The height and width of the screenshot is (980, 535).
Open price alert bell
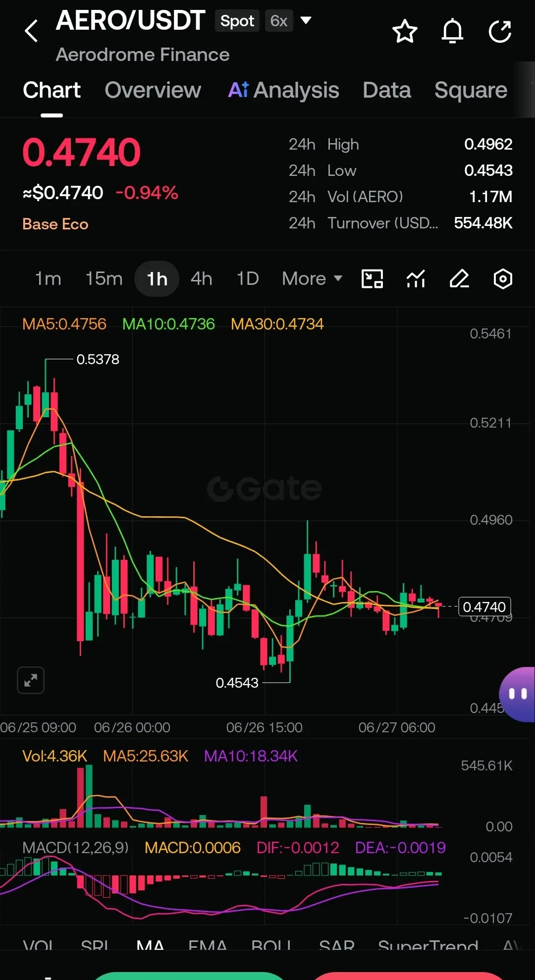(x=452, y=31)
